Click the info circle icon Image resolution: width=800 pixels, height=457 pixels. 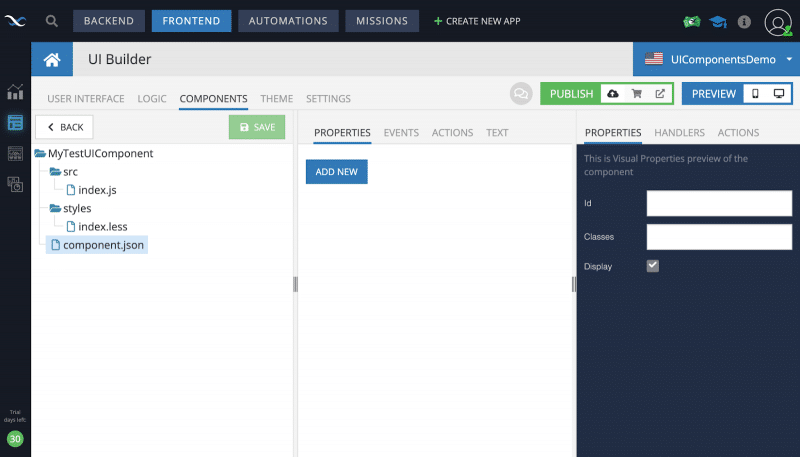(x=744, y=22)
